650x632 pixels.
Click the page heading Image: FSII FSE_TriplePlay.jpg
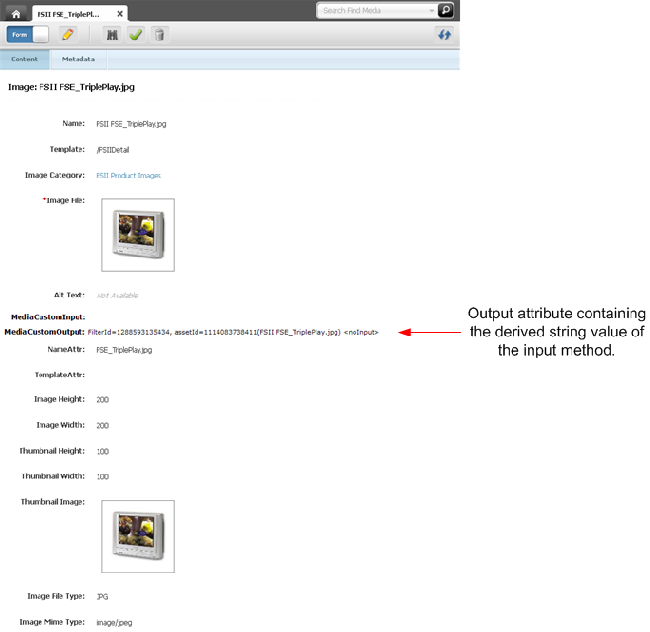71,87
